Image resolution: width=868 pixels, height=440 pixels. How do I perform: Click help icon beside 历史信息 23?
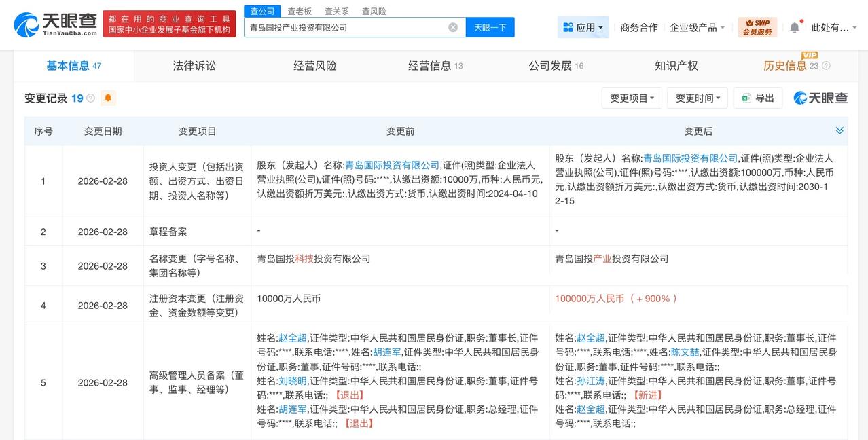point(826,66)
